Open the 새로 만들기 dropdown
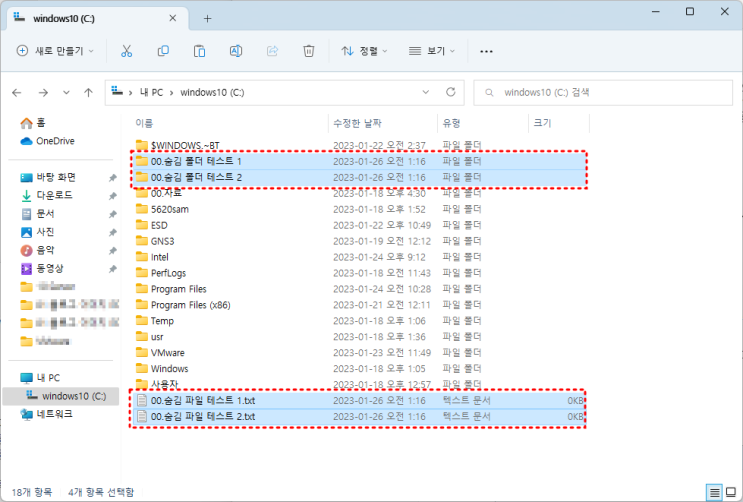 (55, 51)
